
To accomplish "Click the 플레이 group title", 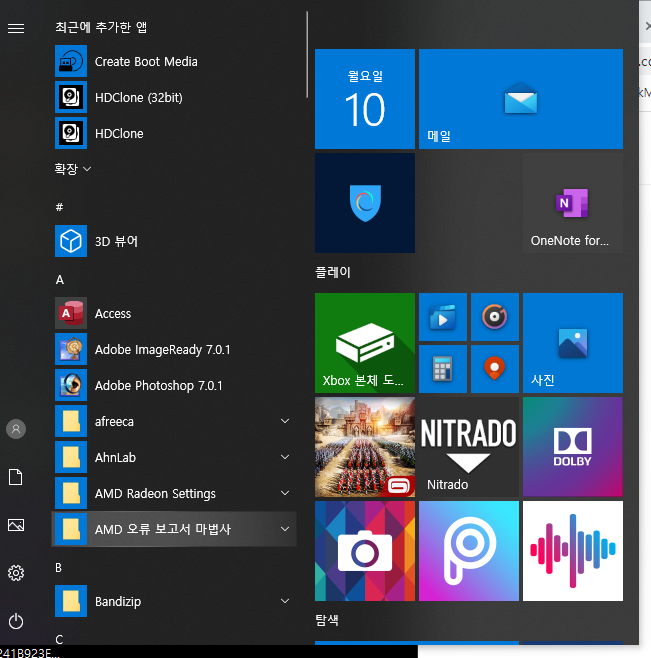I will pyautogui.click(x=333, y=272).
